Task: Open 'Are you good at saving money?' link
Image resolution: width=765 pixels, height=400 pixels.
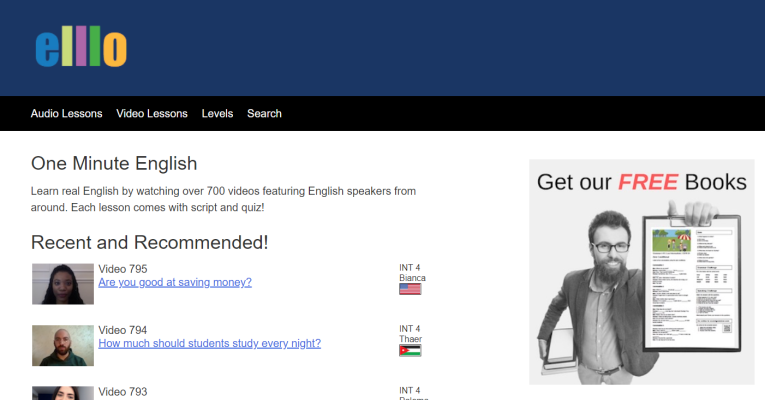Action: click(x=175, y=282)
